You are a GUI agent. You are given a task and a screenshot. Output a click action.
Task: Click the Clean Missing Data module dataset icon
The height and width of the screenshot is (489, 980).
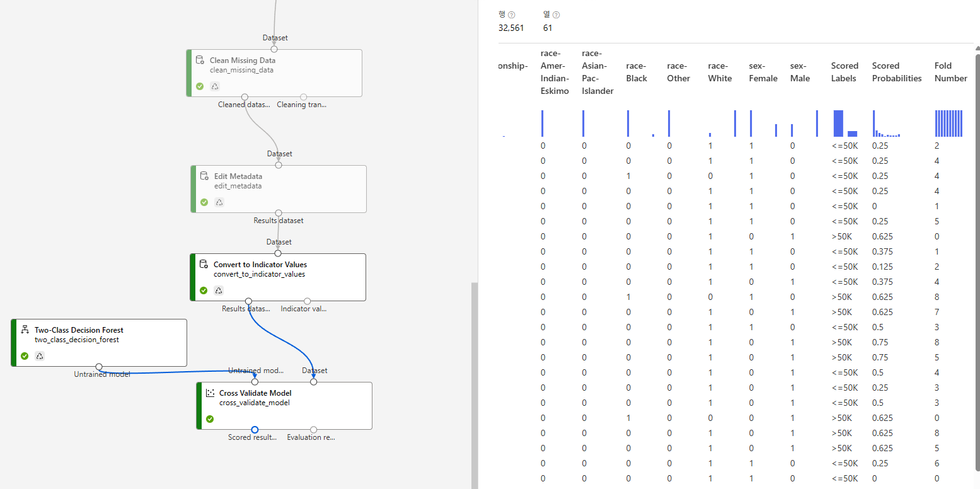tap(200, 60)
